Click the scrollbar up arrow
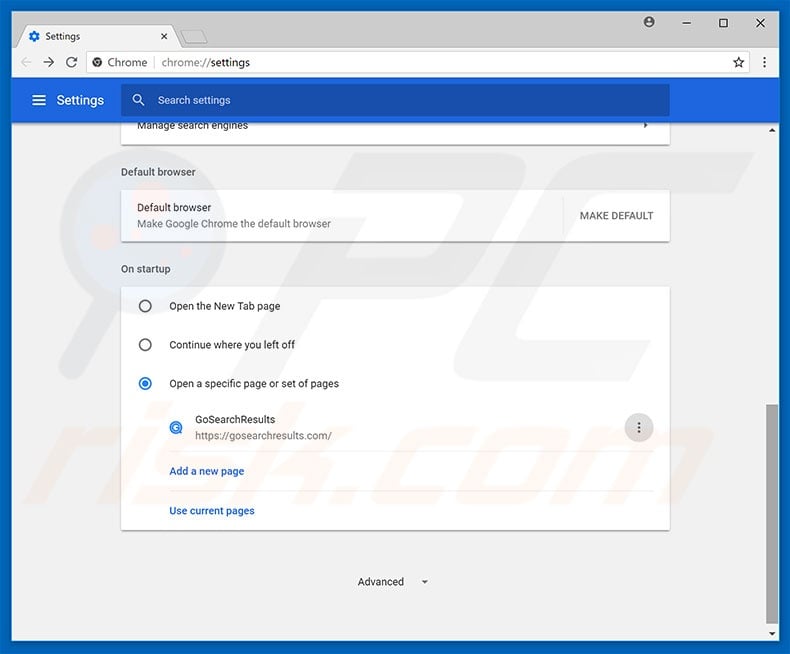This screenshot has width=790, height=654. 772,130
